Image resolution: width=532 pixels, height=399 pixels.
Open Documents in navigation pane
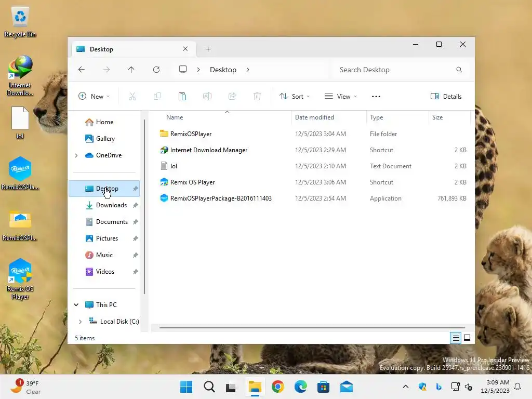[112, 222]
